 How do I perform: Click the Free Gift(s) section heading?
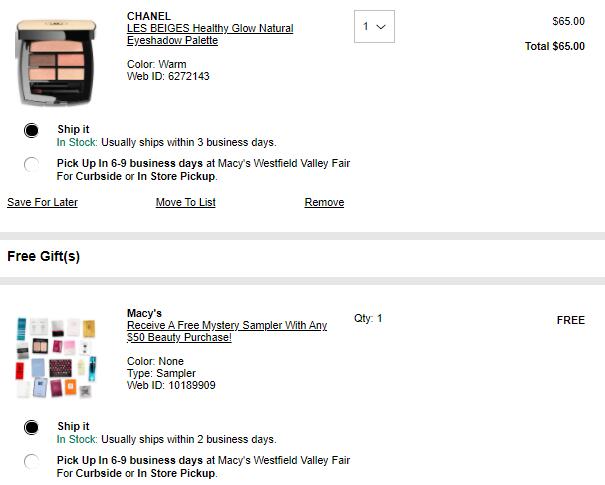click(44, 257)
